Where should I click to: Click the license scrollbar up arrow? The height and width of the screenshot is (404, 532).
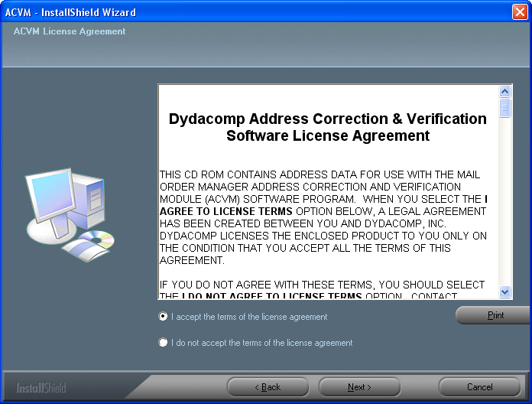(504, 91)
